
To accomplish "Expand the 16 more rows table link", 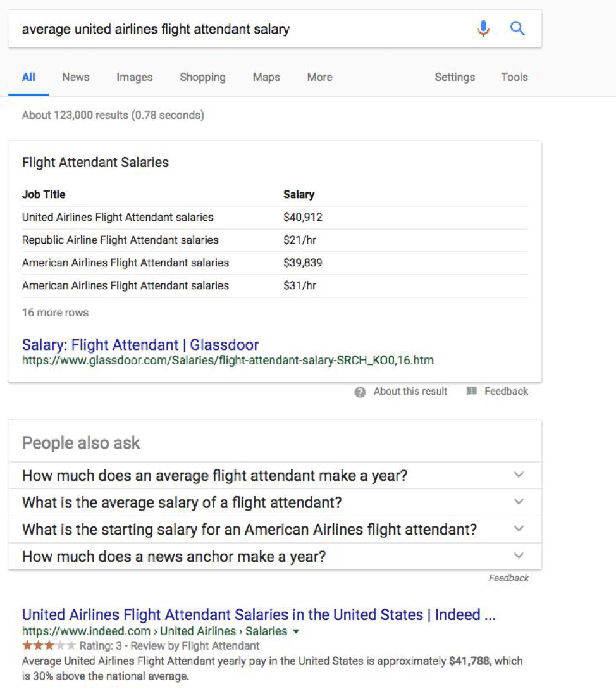I will pyautogui.click(x=55, y=313).
